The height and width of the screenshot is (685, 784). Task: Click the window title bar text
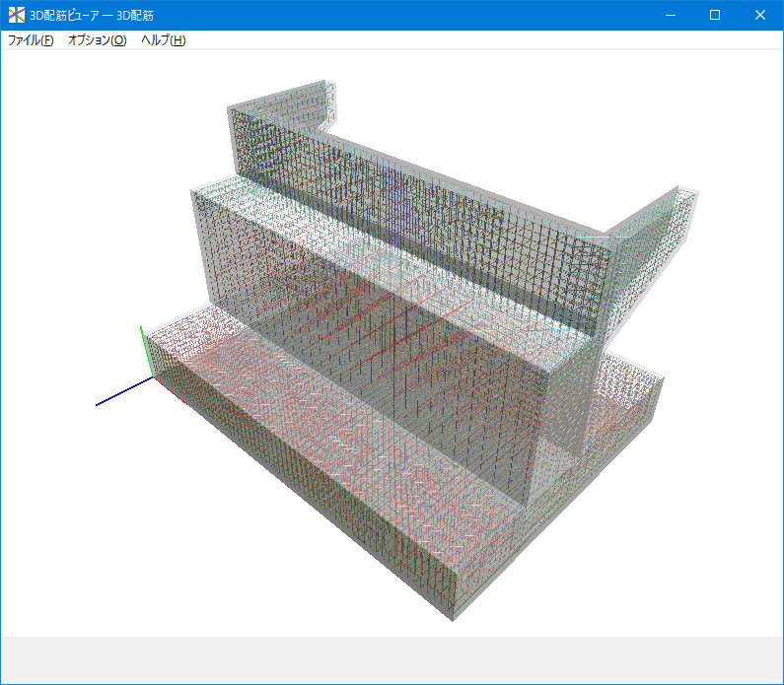(92, 15)
